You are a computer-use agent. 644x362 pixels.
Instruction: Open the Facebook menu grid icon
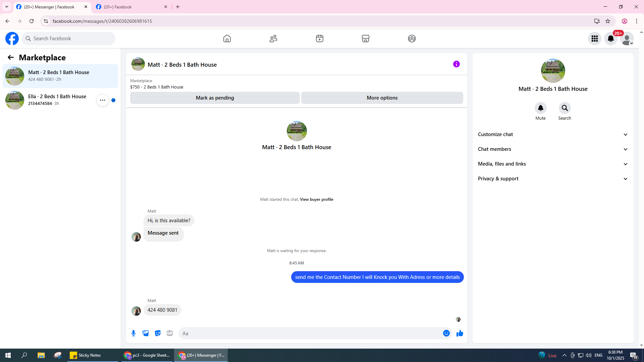click(595, 39)
